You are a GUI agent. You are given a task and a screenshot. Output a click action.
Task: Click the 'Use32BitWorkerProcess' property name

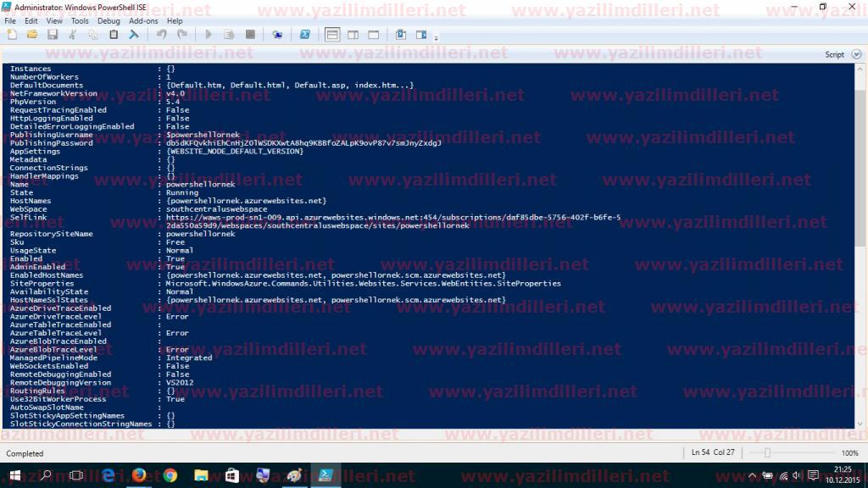click(58, 399)
